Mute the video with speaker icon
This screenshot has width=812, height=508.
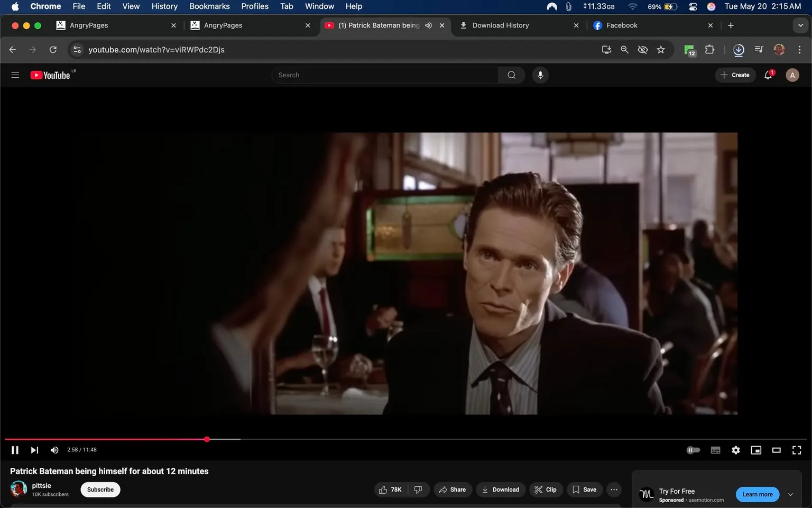pyautogui.click(x=54, y=450)
